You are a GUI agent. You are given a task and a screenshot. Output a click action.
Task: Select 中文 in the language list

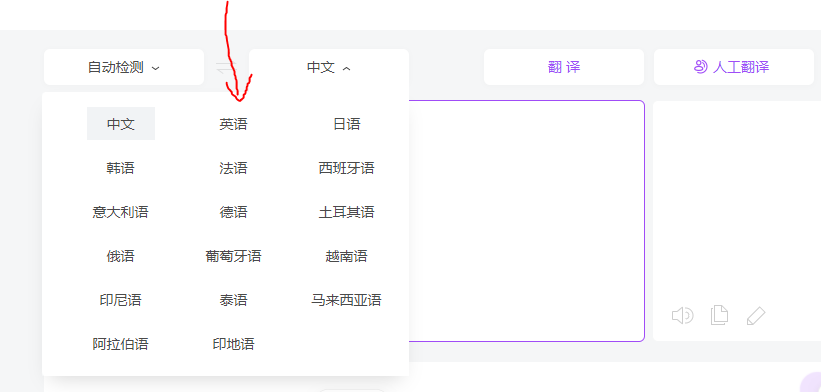[121, 124]
